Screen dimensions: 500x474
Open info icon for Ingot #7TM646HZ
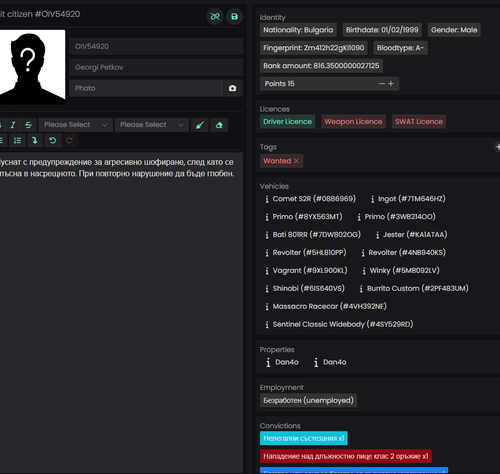click(372, 199)
